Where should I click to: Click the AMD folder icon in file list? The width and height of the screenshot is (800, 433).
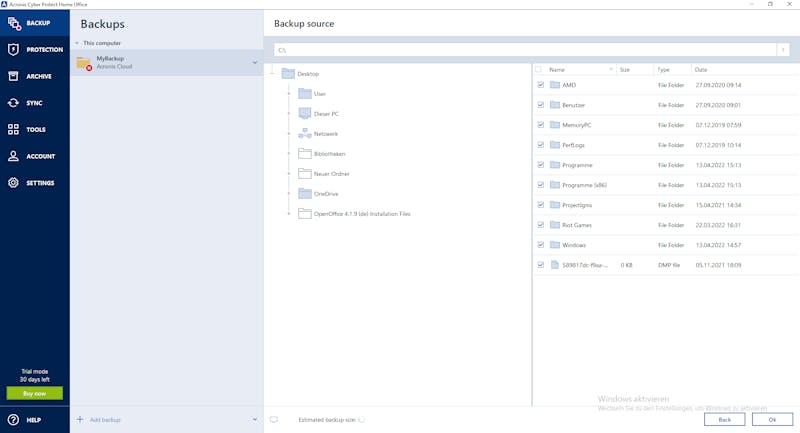pos(555,85)
